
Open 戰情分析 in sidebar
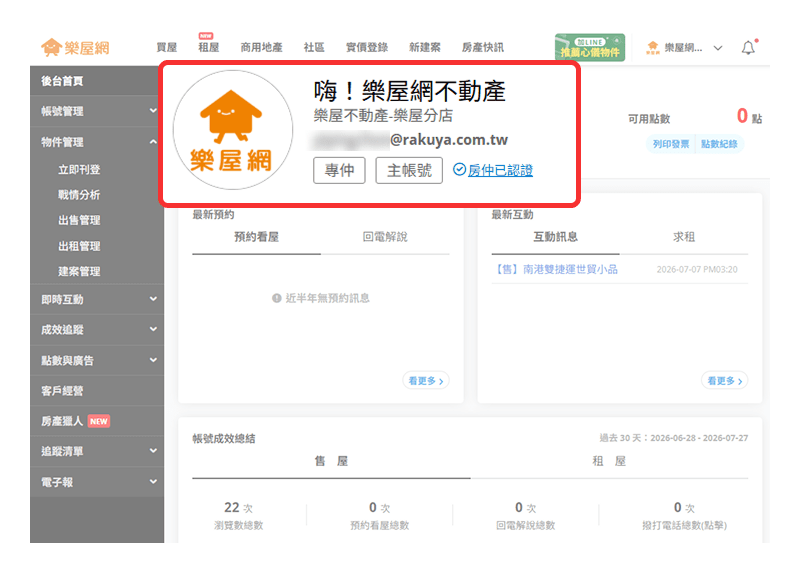(x=79, y=194)
